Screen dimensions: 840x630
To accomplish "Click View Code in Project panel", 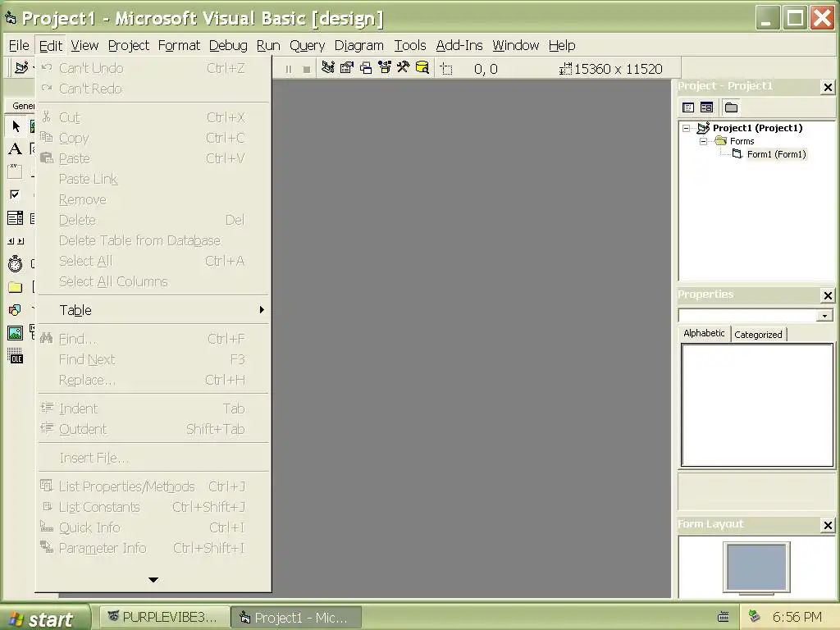I will pos(688,107).
